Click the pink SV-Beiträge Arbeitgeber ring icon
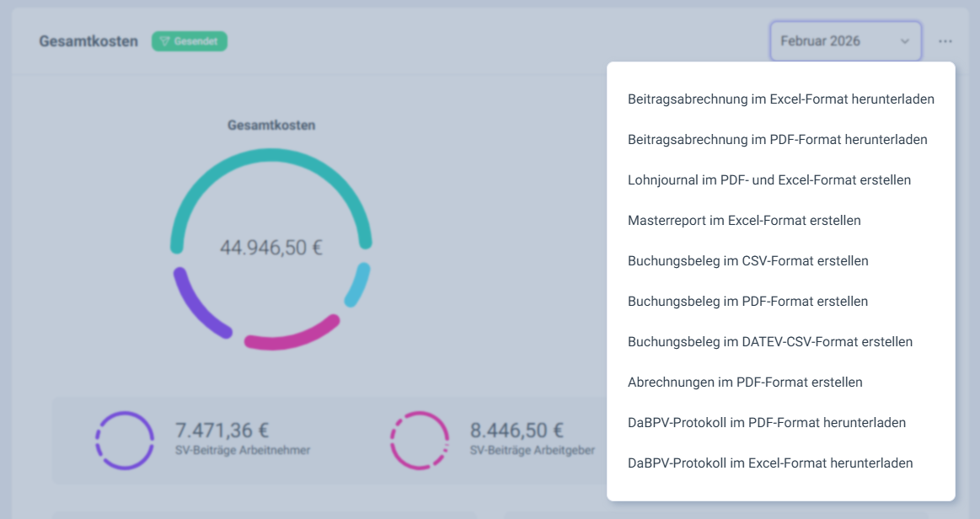Screen dimensions: 980x519 420,441
